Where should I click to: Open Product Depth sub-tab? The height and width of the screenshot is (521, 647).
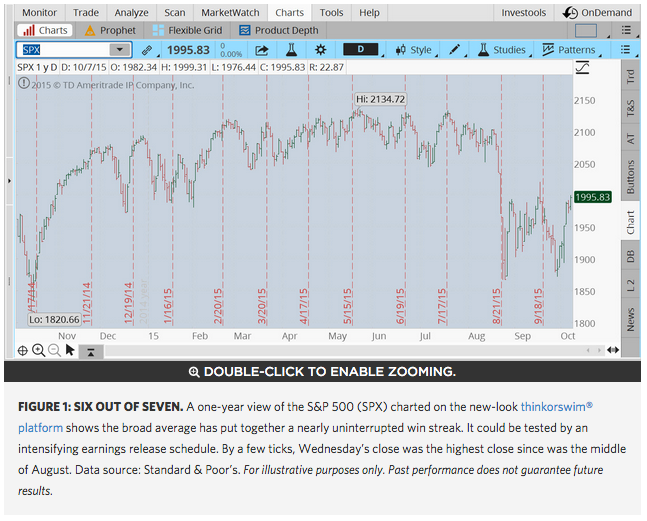[x=279, y=31]
